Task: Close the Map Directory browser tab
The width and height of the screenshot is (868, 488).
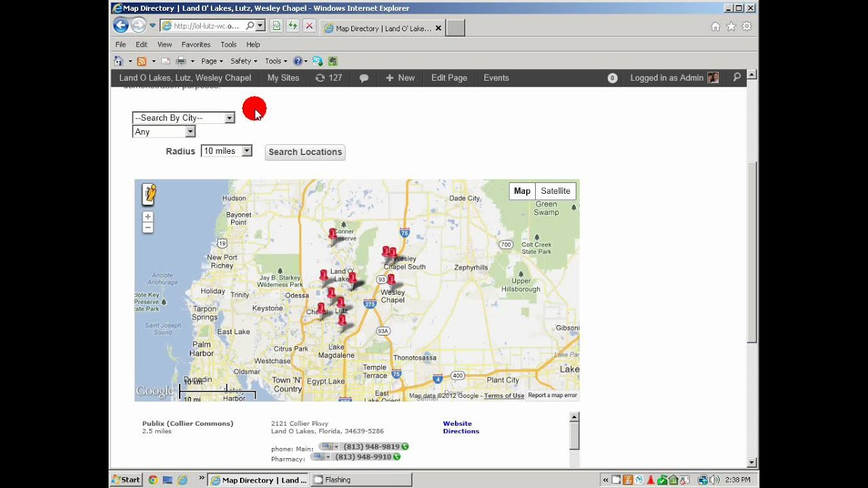Action: [x=438, y=28]
